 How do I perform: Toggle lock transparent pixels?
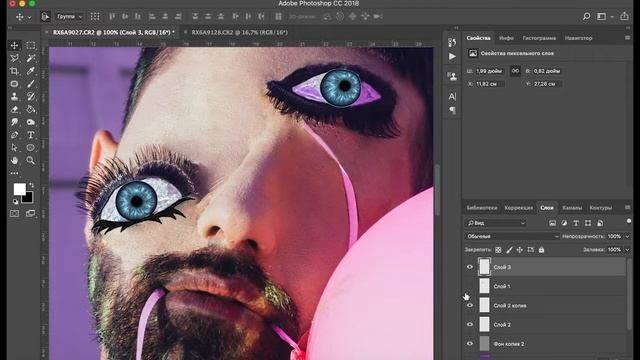coord(498,249)
